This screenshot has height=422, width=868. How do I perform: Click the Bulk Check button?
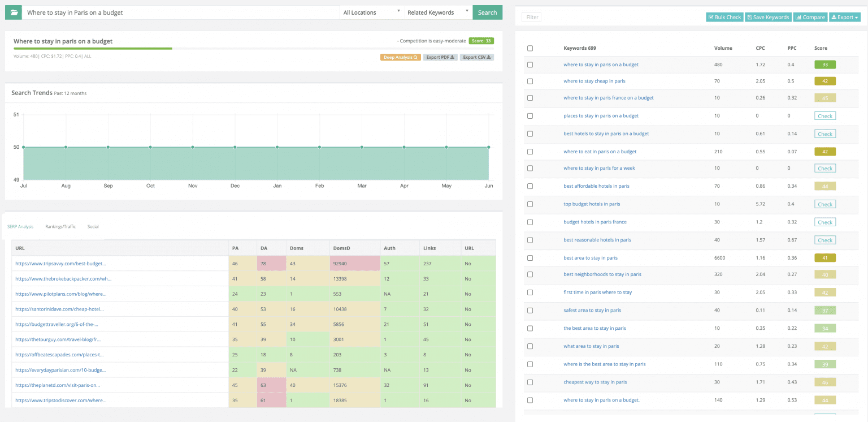coord(724,17)
